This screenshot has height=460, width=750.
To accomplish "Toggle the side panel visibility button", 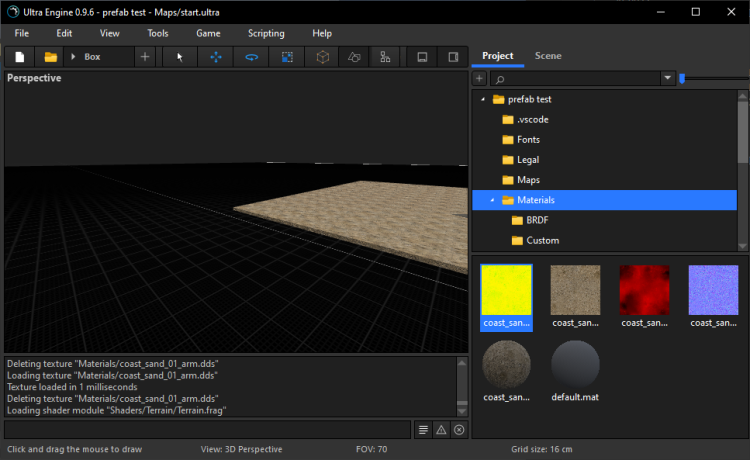I will 453,57.
